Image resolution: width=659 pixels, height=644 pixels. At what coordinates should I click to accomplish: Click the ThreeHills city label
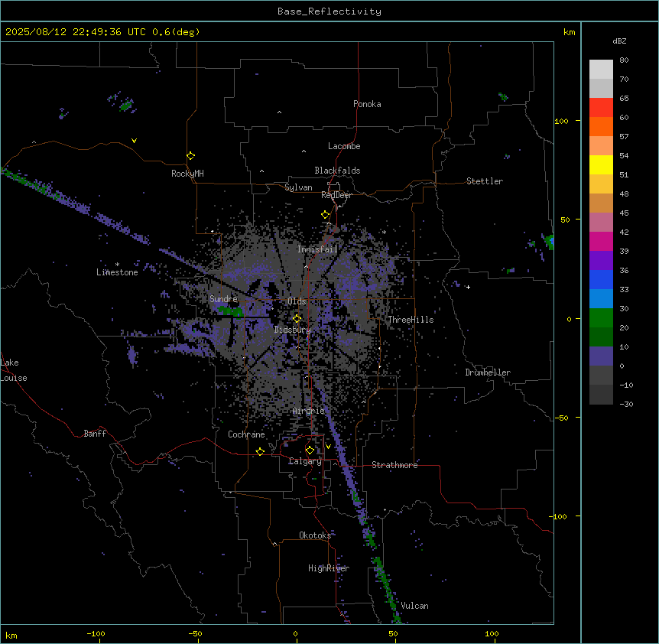pos(411,320)
